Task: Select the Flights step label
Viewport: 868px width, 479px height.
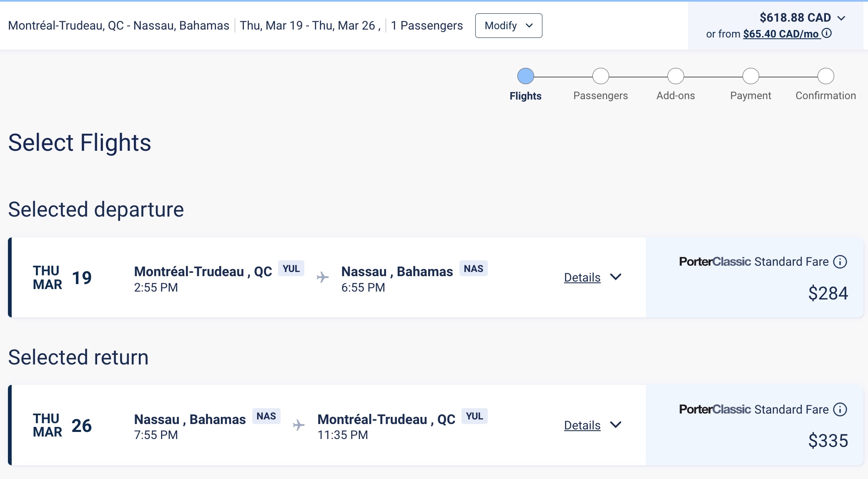Action: [x=525, y=95]
